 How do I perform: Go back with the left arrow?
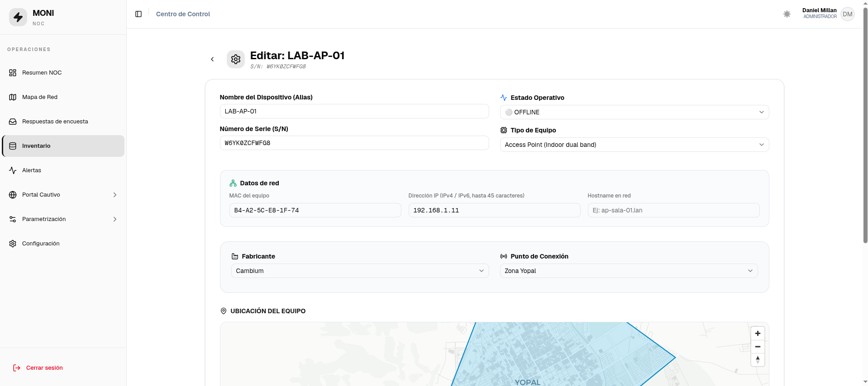point(212,59)
